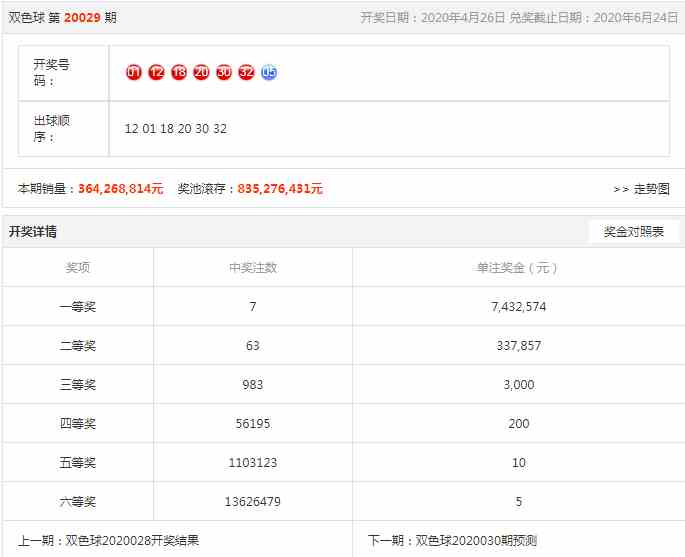Click red ball number 30
Viewport: 685px width, 557px height.
[224, 72]
